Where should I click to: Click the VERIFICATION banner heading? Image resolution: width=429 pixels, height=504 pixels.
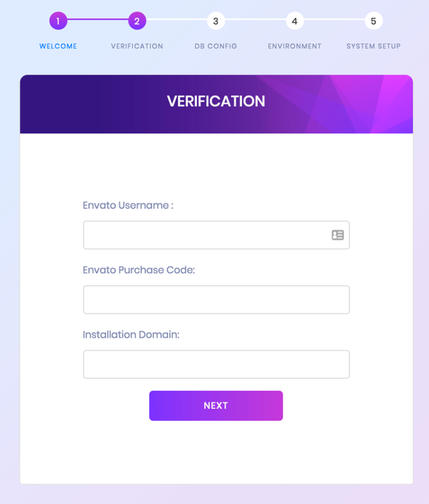pyautogui.click(x=216, y=101)
